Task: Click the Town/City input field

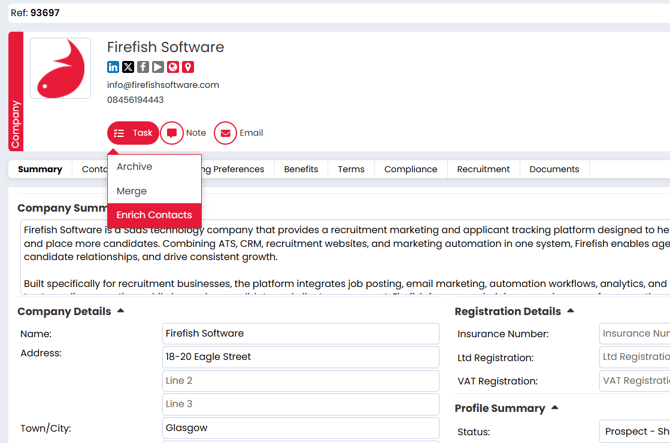Action: pos(300,428)
